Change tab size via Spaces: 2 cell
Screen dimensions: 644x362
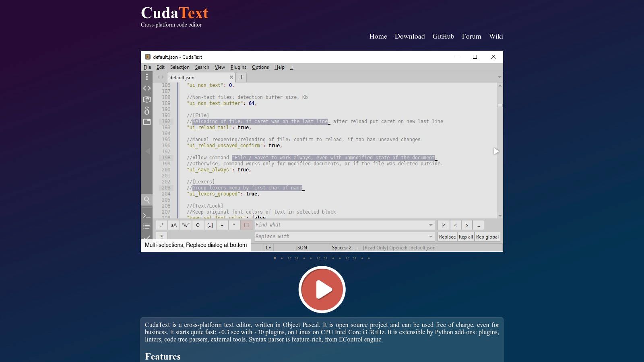[x=342, y=248]
